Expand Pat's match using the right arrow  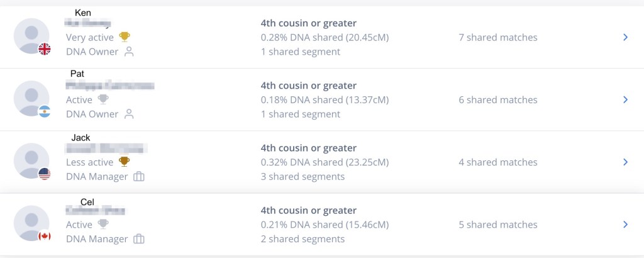point(625,99)
